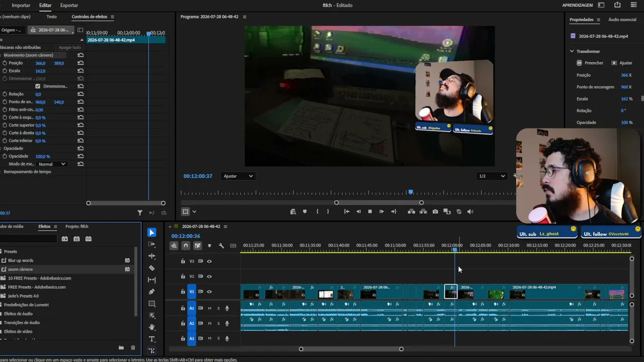The height and width of the screenshot is (362, 644).
Task: Click the Lift button in Program monitor
Action: tap(411, 212)
